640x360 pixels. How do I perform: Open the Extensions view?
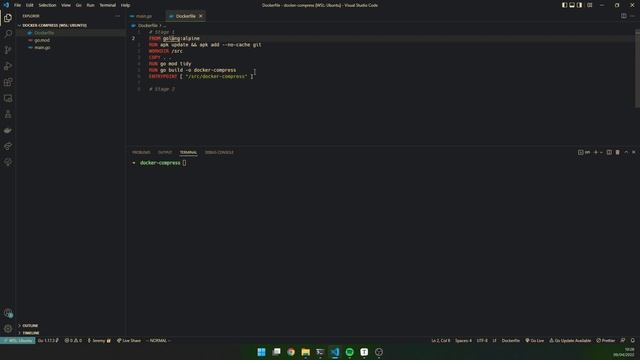click(x=8, y=82)
